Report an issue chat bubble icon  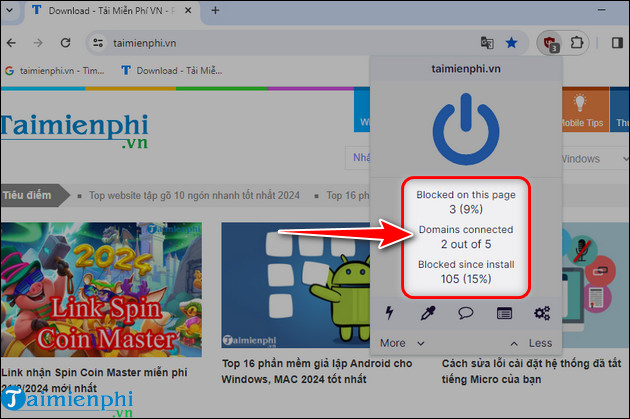click(x=466, y=313)
